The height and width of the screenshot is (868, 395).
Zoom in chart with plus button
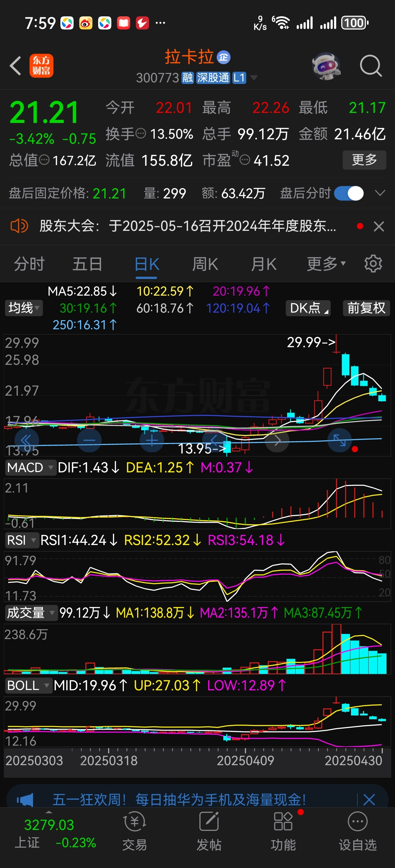click(x=152, y=440)
